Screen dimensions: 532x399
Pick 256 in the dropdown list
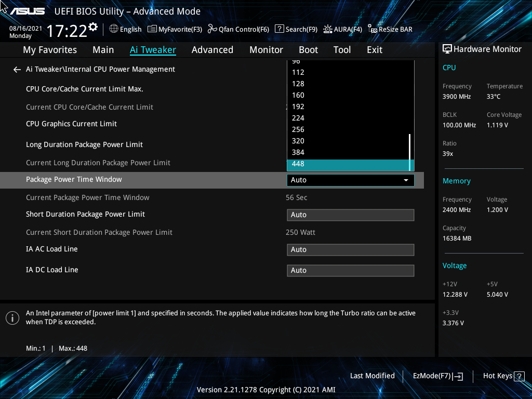pyautogui.click(x=348, y=129)
